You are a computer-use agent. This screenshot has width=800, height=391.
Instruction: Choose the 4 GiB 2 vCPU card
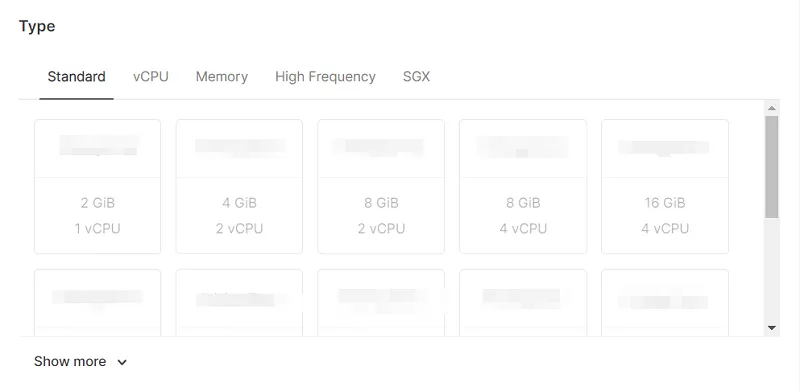tap(239, 186)
